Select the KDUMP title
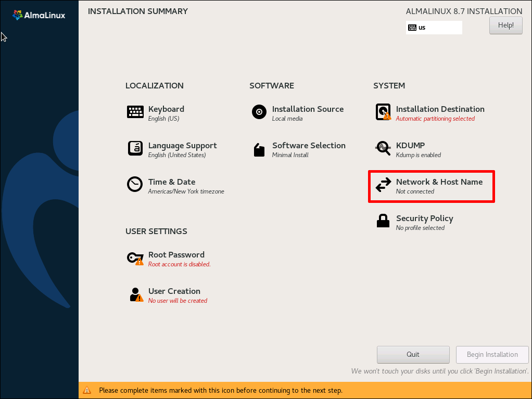The height and width of the screenshot is (399, 532). click(x=410, y=146)
